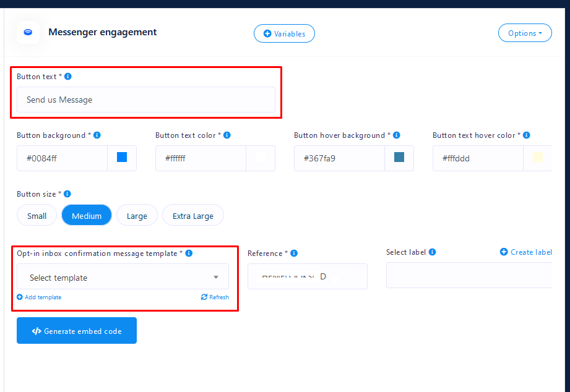The width and height of the screenshot is (570, 392).
Task: Click info icon beside Button background label
Action: [97, 135]
